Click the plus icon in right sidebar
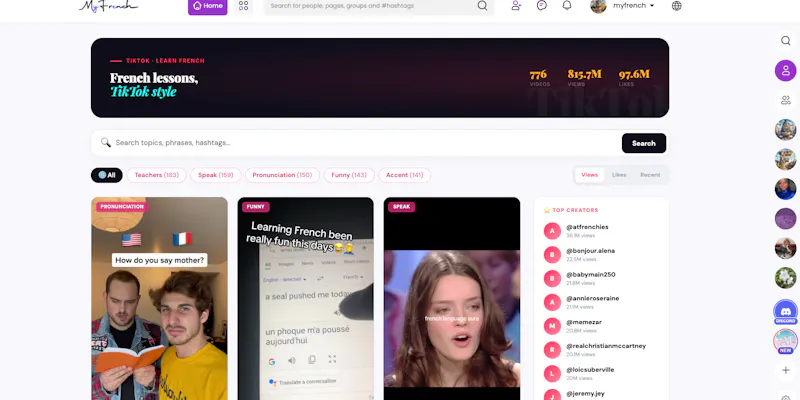800x400 pixels. pos(786,370)
